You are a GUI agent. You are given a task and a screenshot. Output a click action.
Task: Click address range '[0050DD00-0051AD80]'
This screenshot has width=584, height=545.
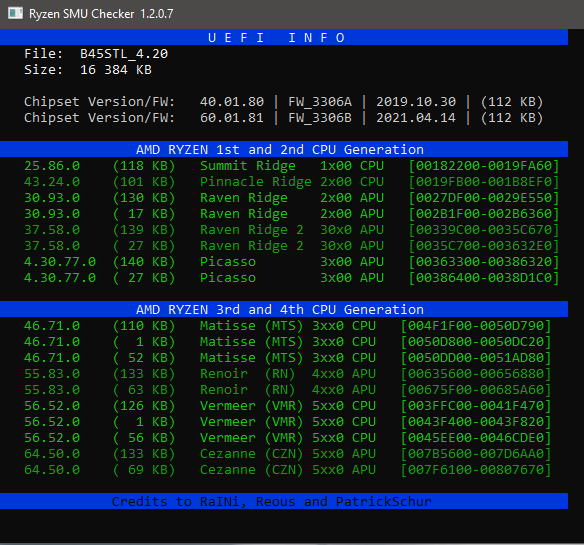[x=476, y=358]
